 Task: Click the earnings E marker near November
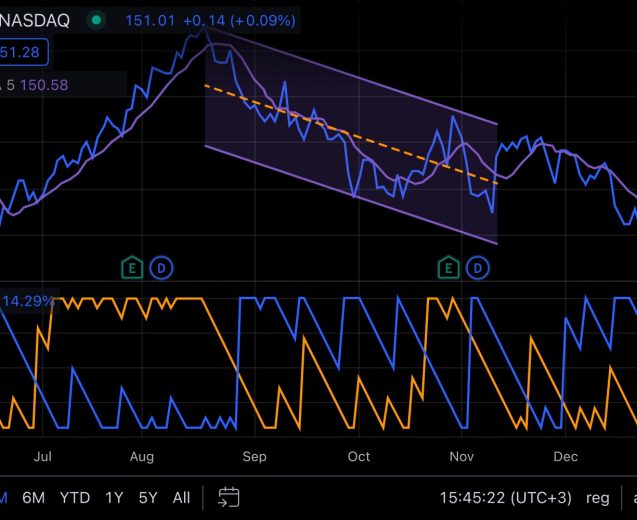tap(448, 268)
